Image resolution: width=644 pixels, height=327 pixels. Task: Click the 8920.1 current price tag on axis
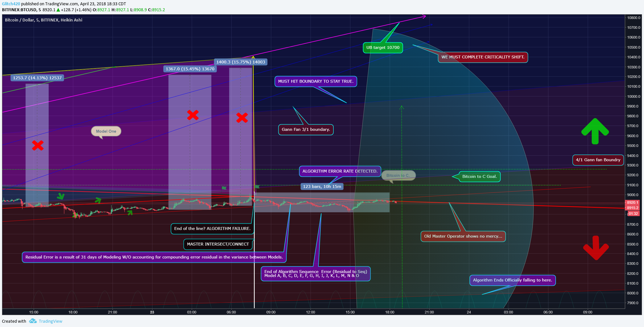pyautogui.click(x=632, y=202)
